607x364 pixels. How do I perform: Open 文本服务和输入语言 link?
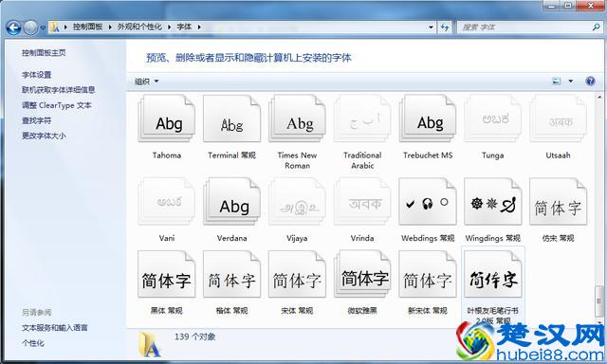coord(55,328)
